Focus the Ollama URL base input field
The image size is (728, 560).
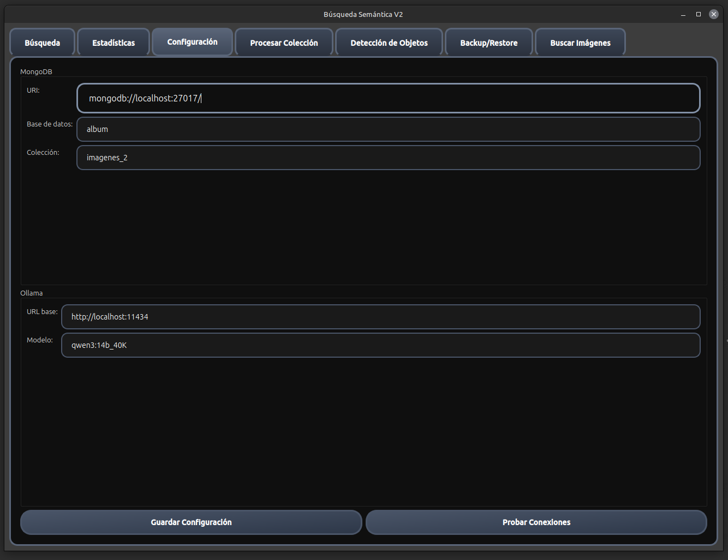[380, 317]
